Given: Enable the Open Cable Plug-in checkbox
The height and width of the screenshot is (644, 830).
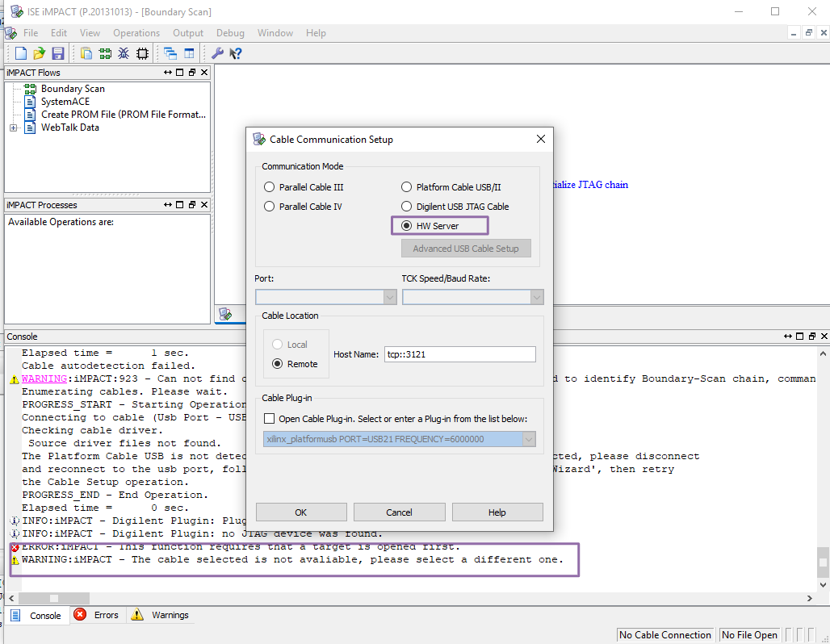Looking at the screenshot, I should (x=270, y=419).
